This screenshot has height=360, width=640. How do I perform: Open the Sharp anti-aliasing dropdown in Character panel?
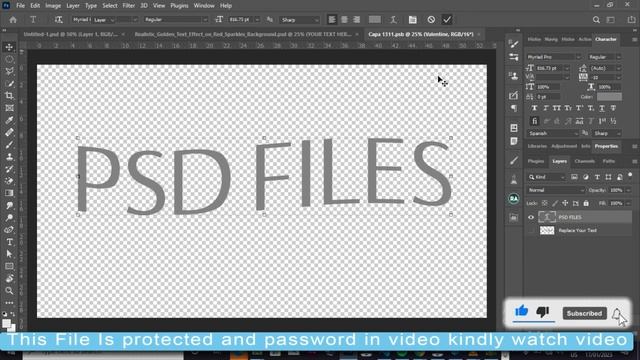click(x=607, y=133)
